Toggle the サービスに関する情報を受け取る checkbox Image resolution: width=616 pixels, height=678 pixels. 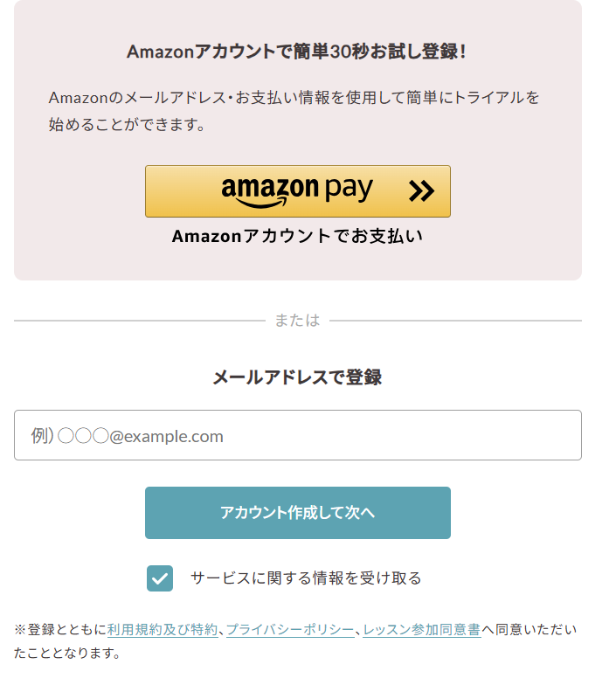(160, 578)
